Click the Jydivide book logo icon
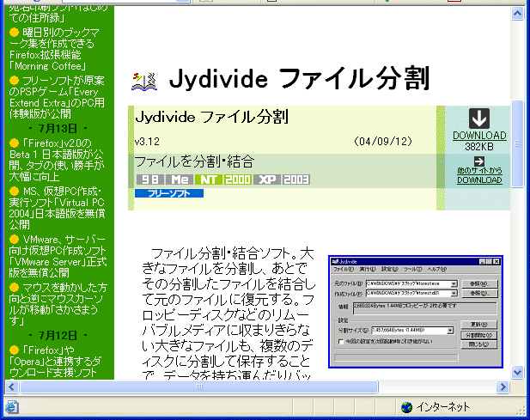530x420 pixels. (x=144, y=82)
